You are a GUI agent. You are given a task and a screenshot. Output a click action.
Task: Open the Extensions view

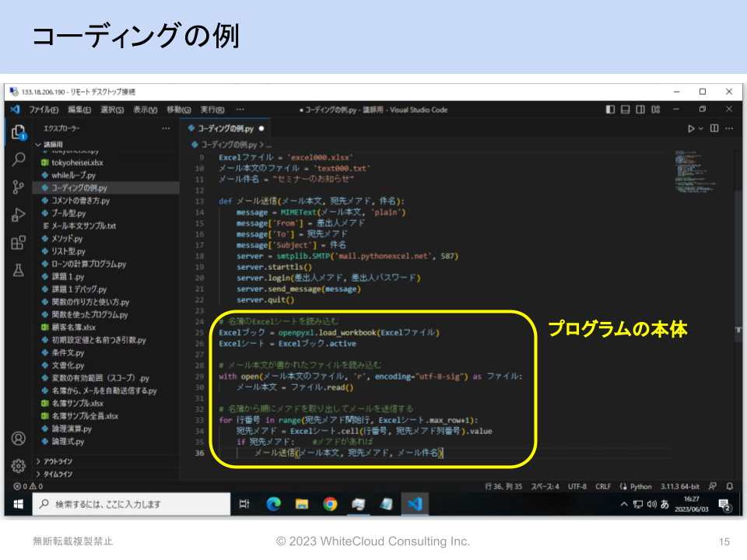point(19,243)
